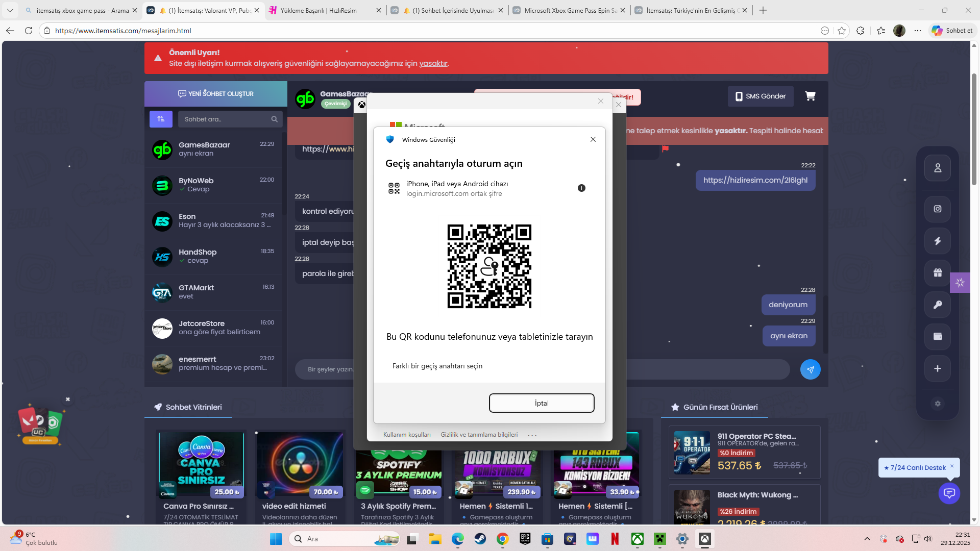Viewport: 980px width, 551px height.
Task: Click 'YENİ SOHBET OLUŞTUR' button
Action: tap(216, 94)
